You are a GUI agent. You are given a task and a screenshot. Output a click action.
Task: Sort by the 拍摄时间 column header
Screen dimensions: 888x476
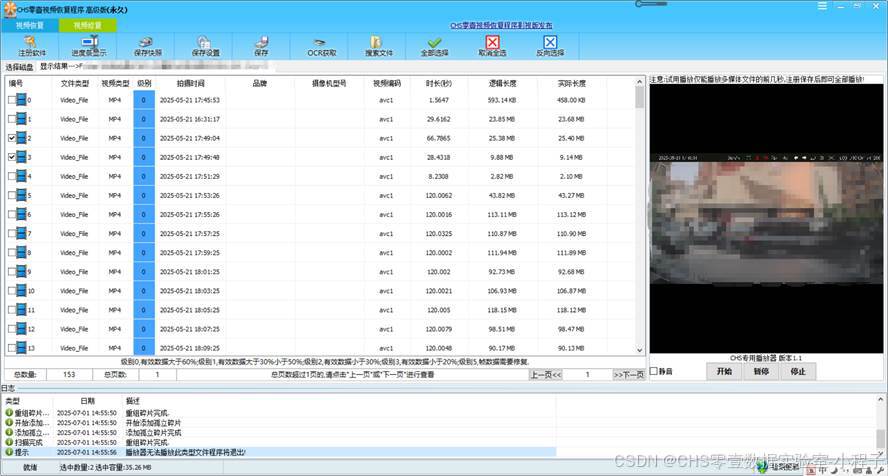point(190,83)
